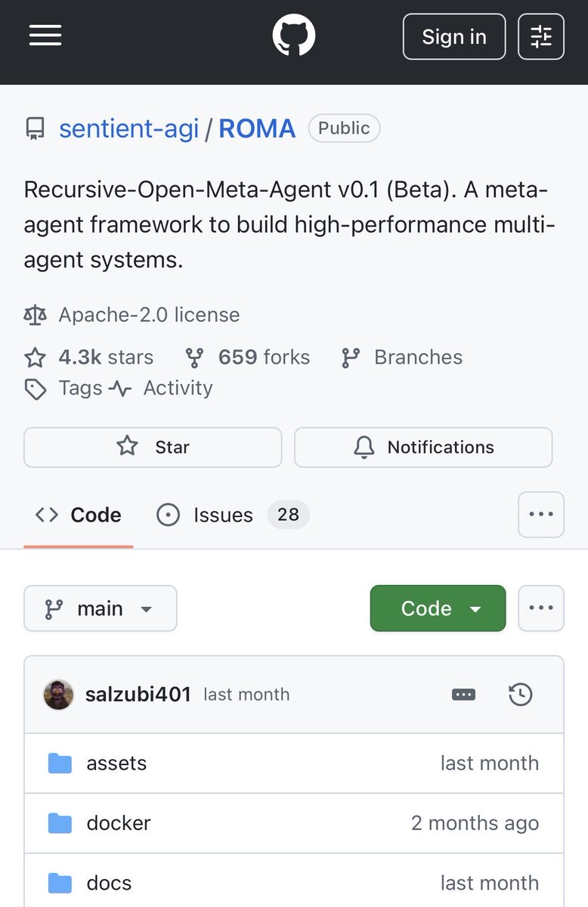Viewport: 588px width, 907px height.
Task: Open the main branch dropdown
Action: [101, 608]
